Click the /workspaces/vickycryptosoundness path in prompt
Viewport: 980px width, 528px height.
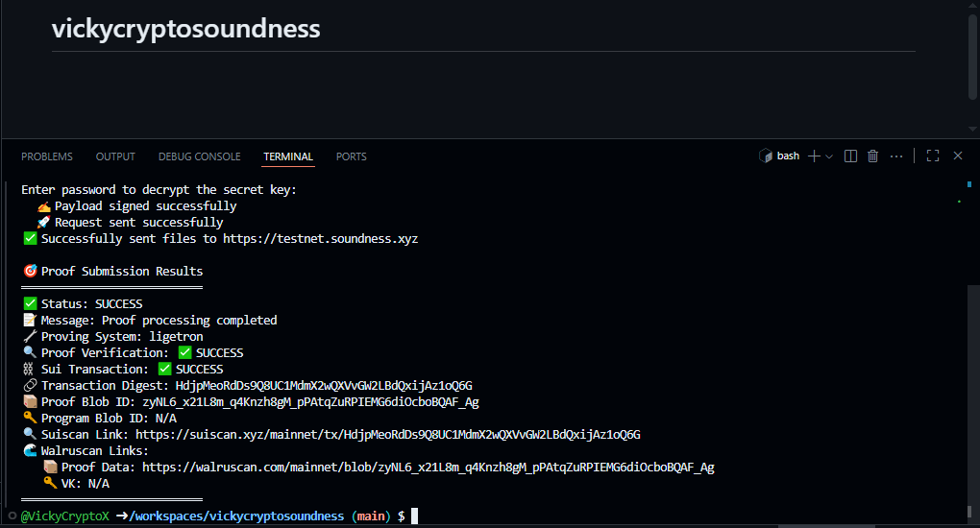[x=237, y=516]
